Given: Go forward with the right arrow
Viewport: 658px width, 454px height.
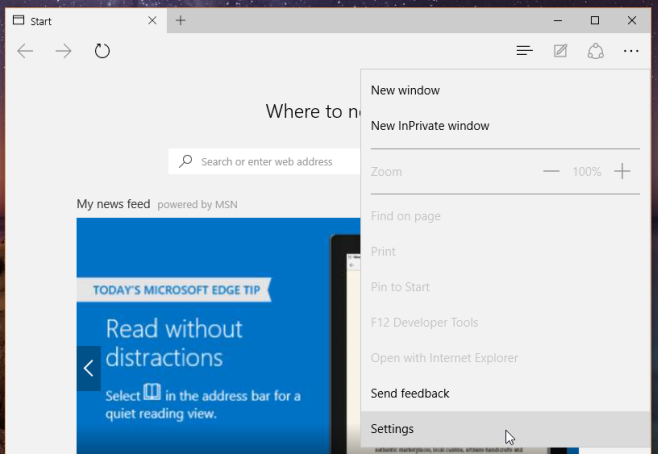Looking at the screenshot, I should (63, 51).
